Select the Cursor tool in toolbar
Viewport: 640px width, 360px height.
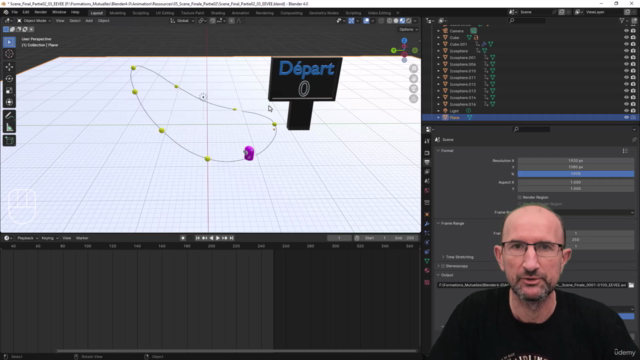pos(9,54)
